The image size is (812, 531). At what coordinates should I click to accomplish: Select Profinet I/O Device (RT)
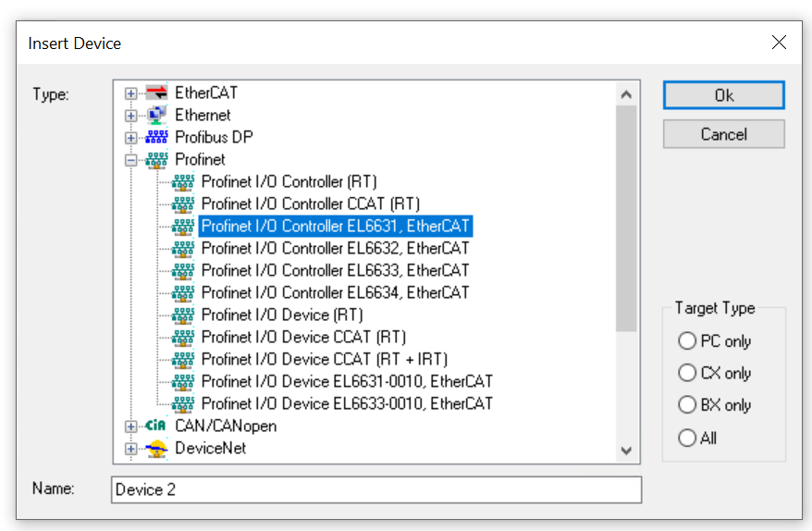pos(282,315)
